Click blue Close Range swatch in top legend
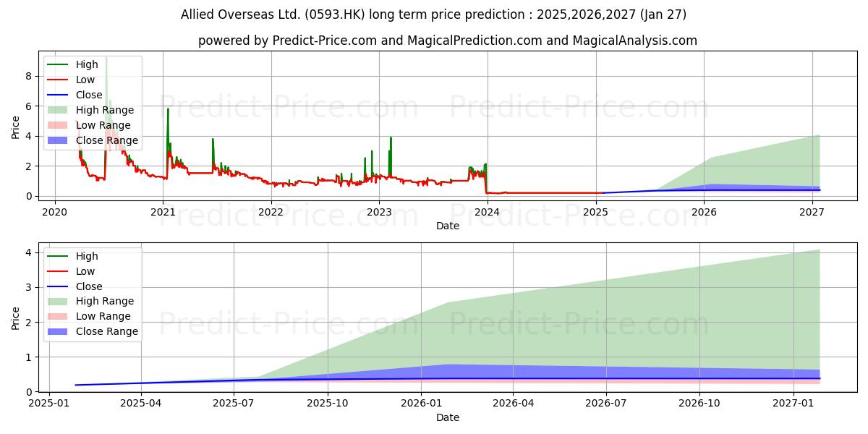Image resolution: width=868 pixels, height=434 pixels. pos(58,140)
